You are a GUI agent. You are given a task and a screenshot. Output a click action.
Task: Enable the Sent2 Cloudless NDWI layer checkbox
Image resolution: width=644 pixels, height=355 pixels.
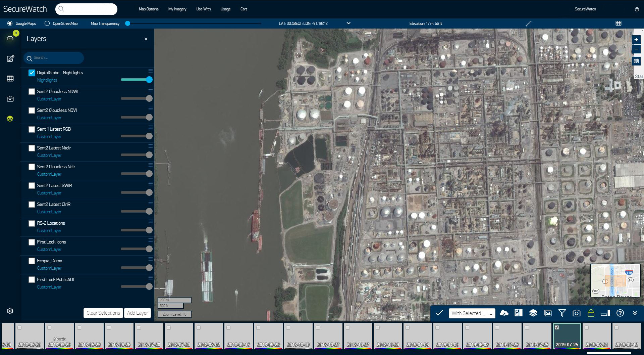(x=32, y=91)
